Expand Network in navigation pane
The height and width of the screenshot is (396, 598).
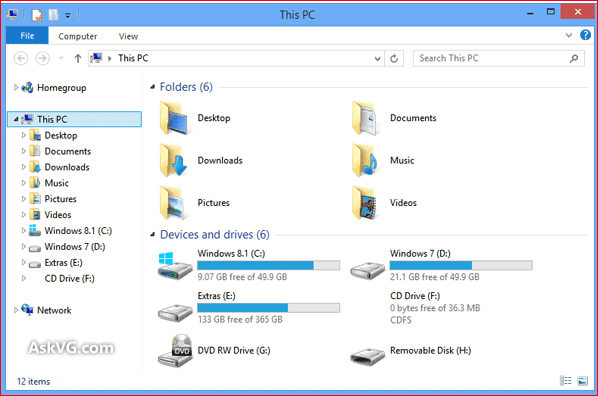[x=16, y=310]
